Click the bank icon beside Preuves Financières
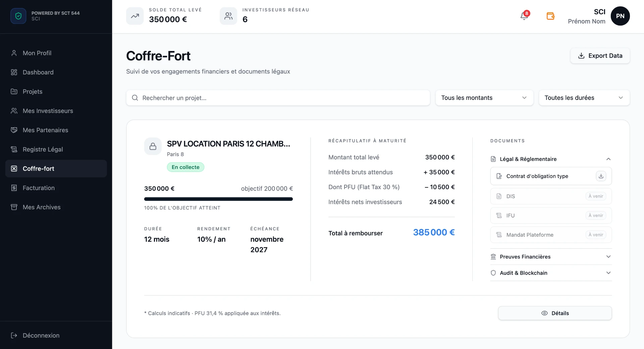Image resolution: width=644 pixels, height=349 pixels. (x=493, y=257)
